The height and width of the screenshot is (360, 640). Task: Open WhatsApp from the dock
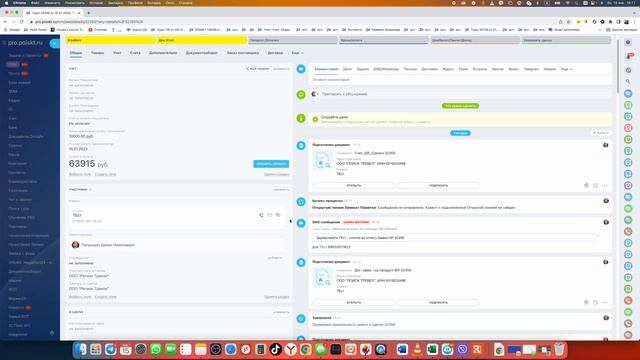(156, 349)
